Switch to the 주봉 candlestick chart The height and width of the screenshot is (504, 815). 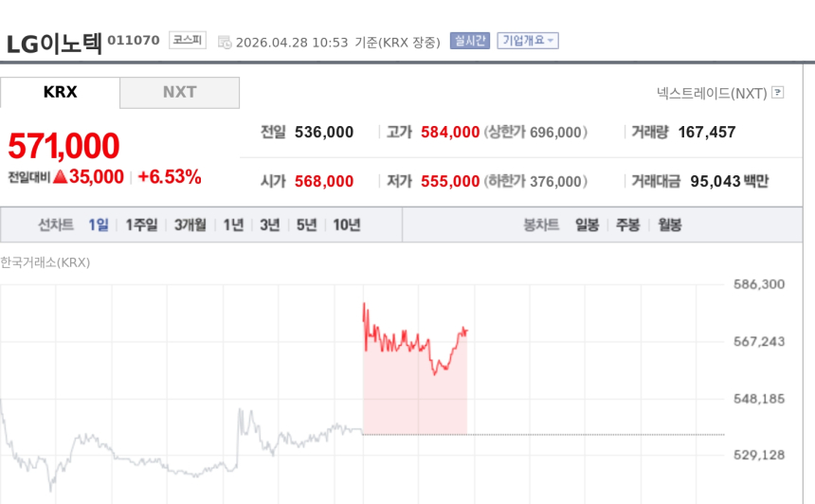pos(627,225)
